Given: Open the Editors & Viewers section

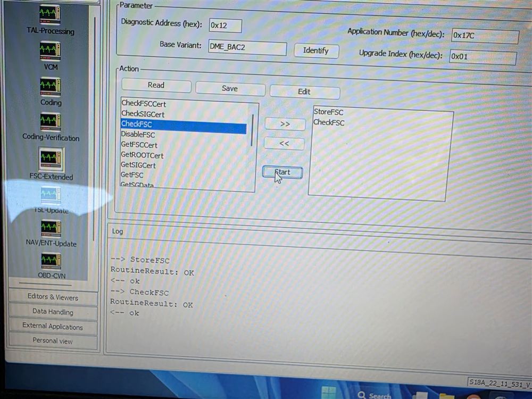Looking at the screenshot, I should [x=53, y=297].
